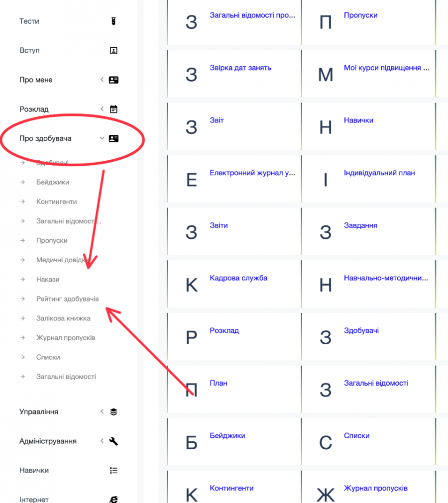Expand the Розклад menu chevron
This screenshot has height=503, width=448.
102,109
